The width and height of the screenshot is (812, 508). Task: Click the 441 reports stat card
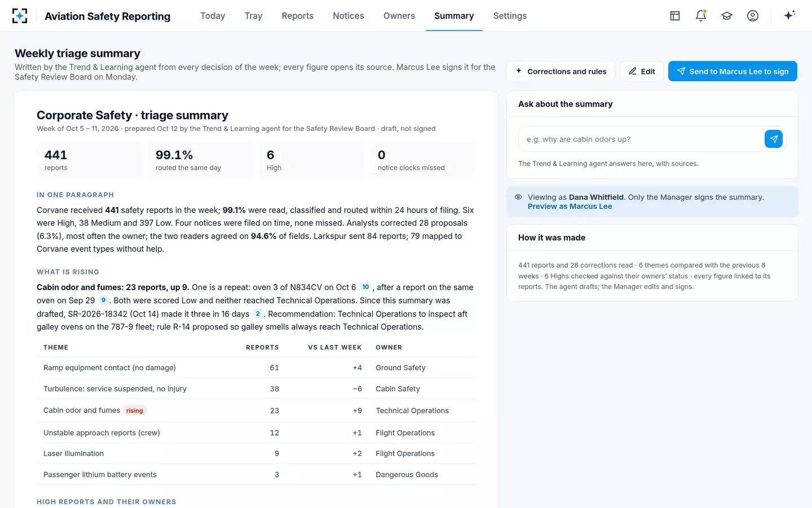[89, 160]
